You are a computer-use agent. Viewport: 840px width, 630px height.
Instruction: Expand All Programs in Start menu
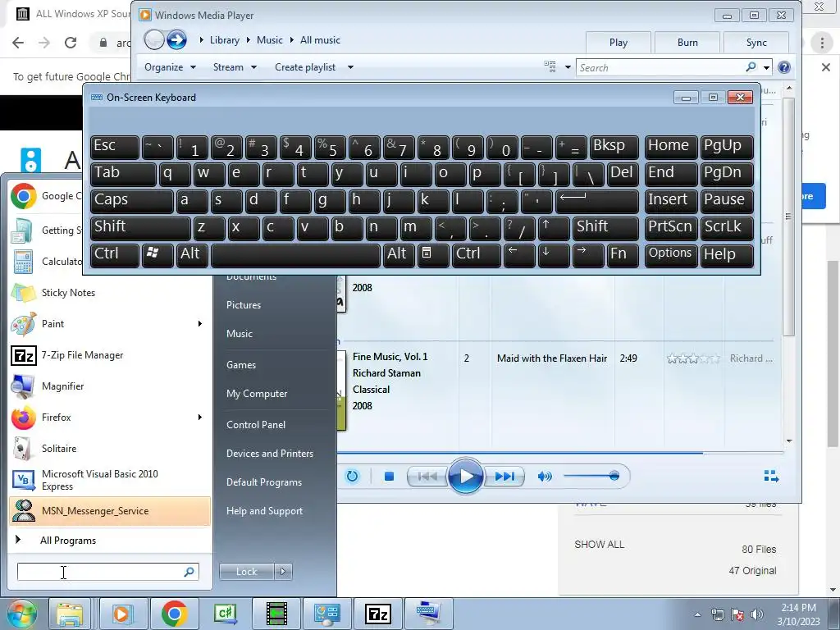click(x=110, y=540)
